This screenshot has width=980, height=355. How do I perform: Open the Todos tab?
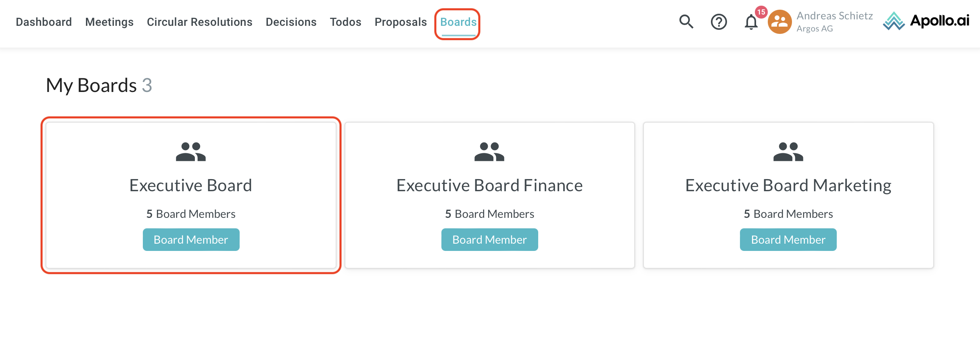(345, 22)
